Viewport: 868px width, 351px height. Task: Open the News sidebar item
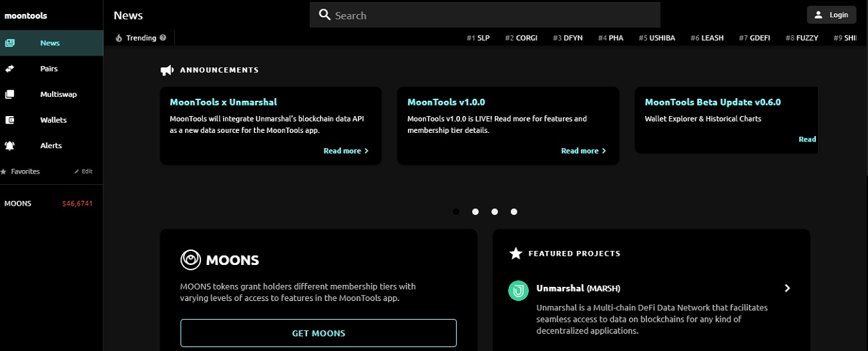tap(51, 43)
